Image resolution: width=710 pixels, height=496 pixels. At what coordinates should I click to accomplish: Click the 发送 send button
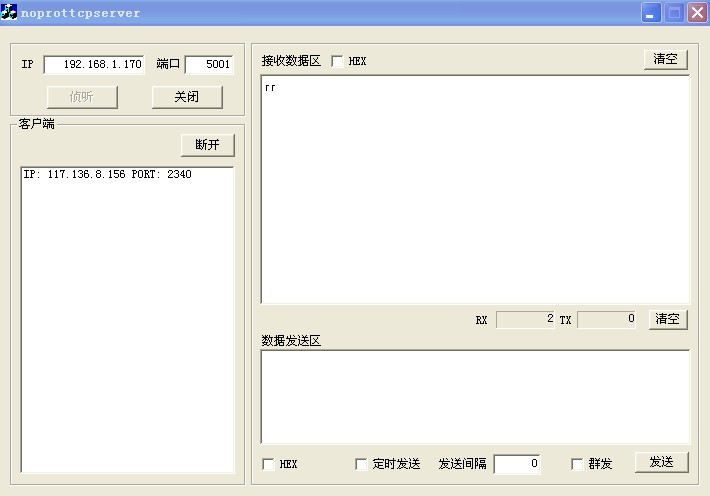point(662,462)
